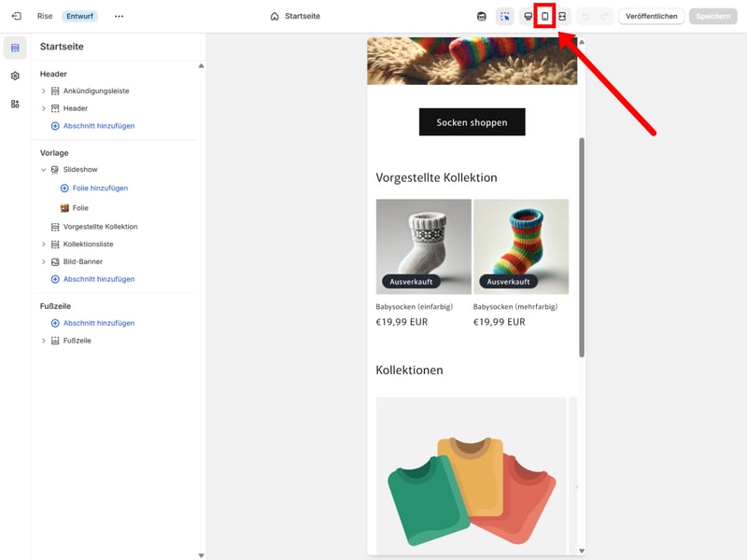Toggle the inspector selection tool
Viewport: 747px width, 560px height.
coord(505,16)
